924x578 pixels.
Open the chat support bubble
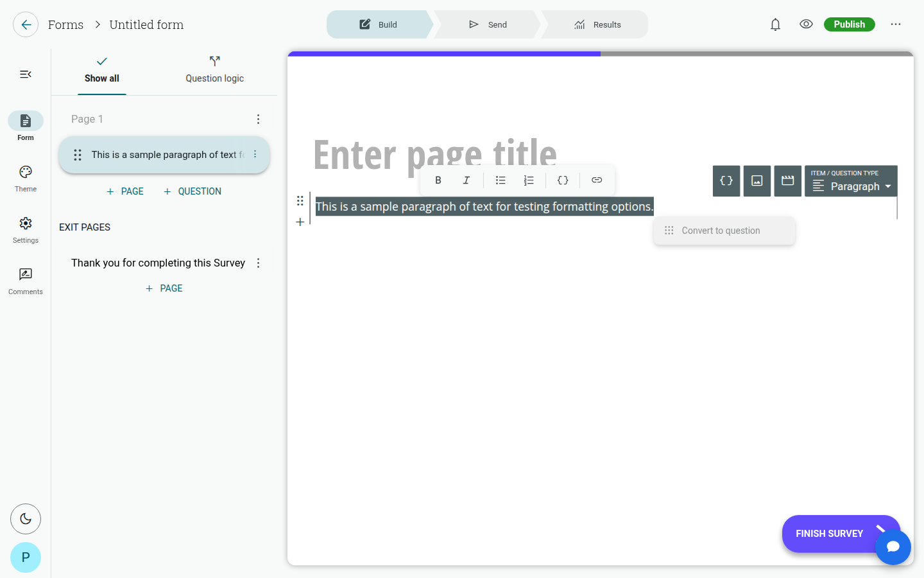coord(893,547)
